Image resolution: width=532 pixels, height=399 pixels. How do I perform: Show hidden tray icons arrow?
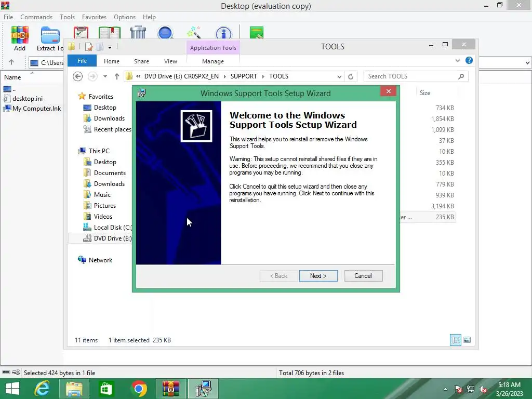tap(445, 390)
